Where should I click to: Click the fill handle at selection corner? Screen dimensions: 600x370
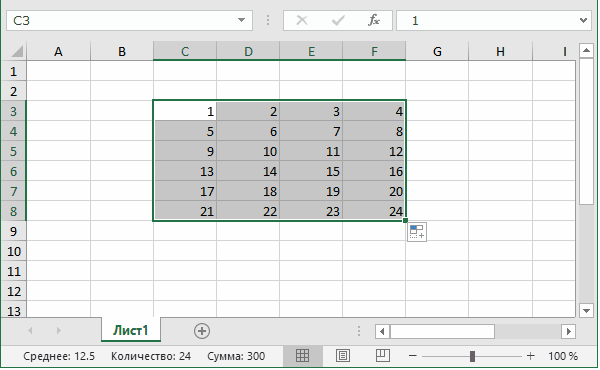[405, 220]
